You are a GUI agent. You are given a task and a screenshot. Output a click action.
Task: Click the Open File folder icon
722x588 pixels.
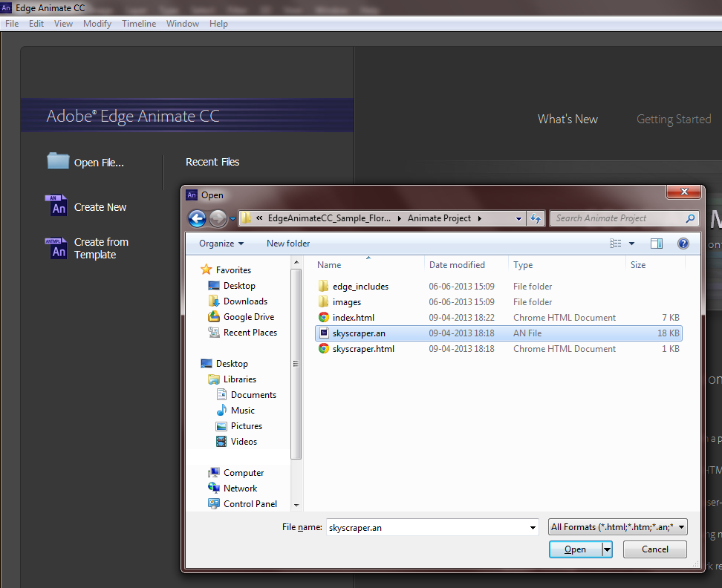click(58, 162)
